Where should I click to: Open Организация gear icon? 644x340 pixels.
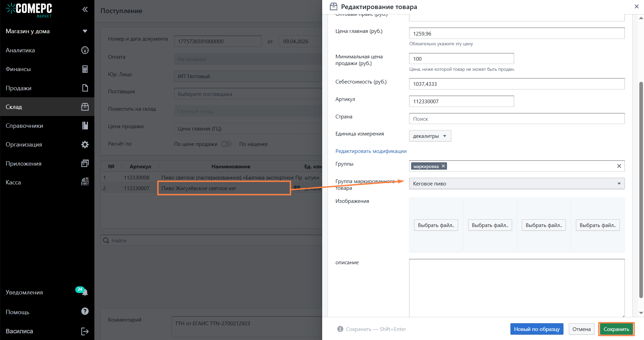(x=85, y=145)
